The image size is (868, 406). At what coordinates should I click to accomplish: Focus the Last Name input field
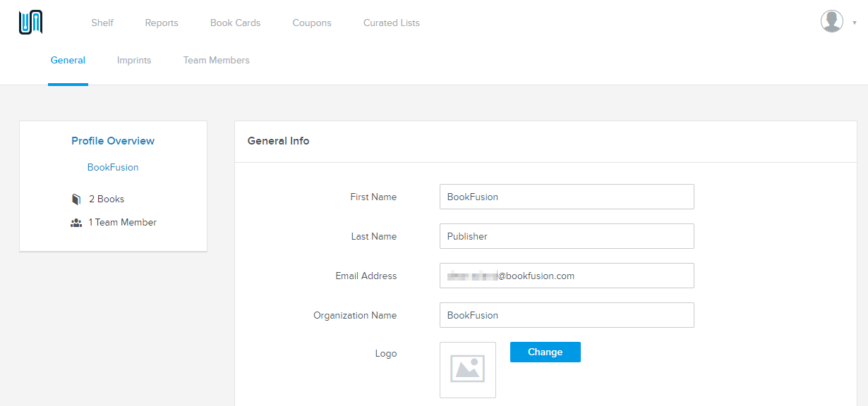coord(567,236)
